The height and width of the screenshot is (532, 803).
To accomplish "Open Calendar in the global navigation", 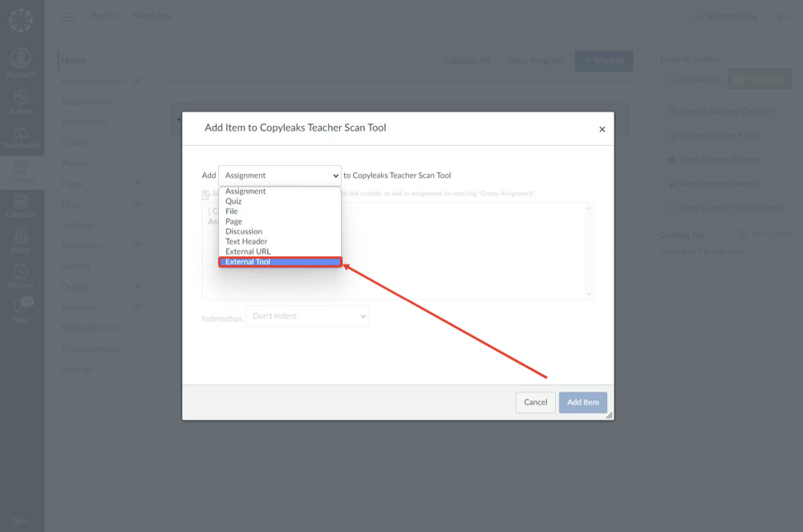I will coord(21,207).
